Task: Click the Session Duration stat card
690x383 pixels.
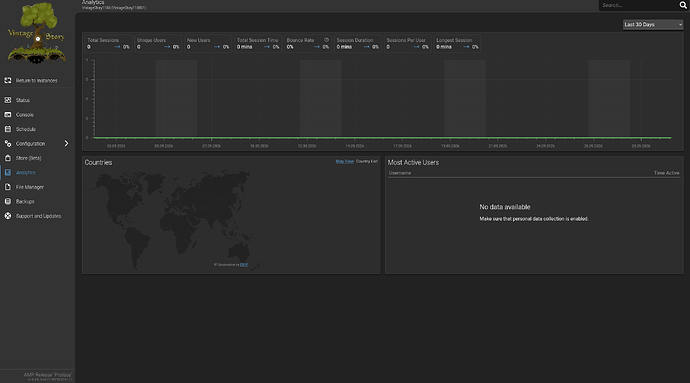Action: click(x=357, y=44)
